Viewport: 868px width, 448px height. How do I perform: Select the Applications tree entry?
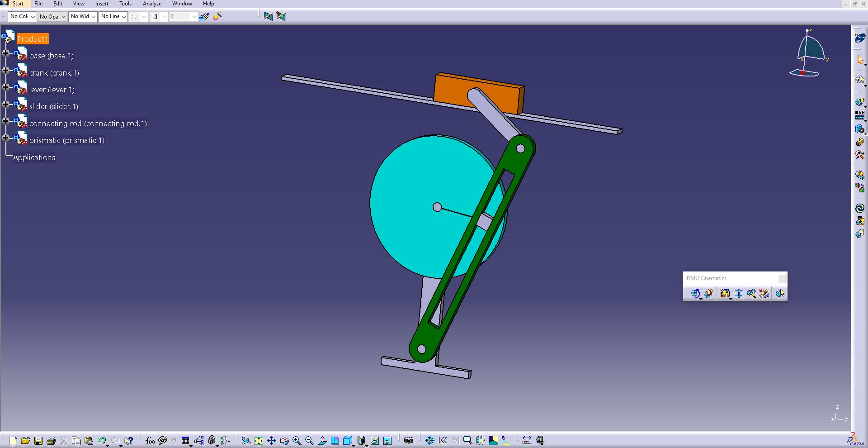pos(34,157)
